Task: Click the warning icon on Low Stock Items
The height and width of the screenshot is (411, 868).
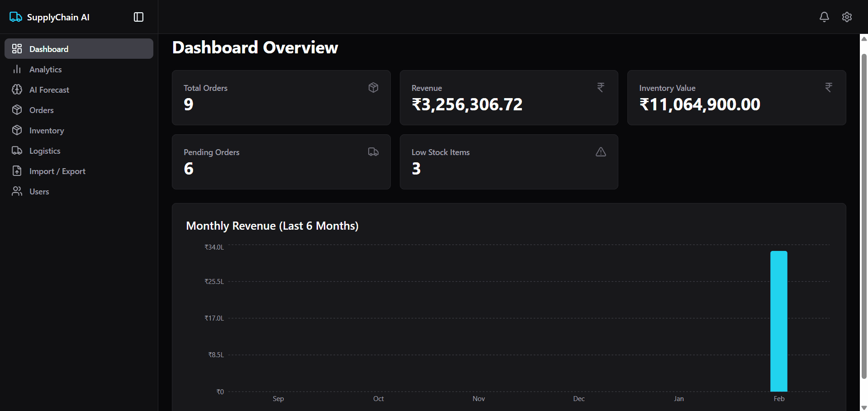Action: click(x=600, y=151)
